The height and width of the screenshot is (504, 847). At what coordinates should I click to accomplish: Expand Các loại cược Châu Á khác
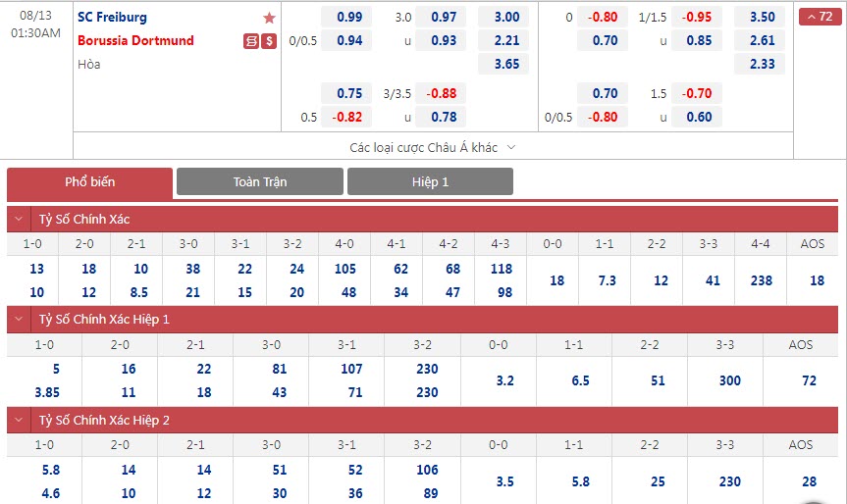coord(432,147)
